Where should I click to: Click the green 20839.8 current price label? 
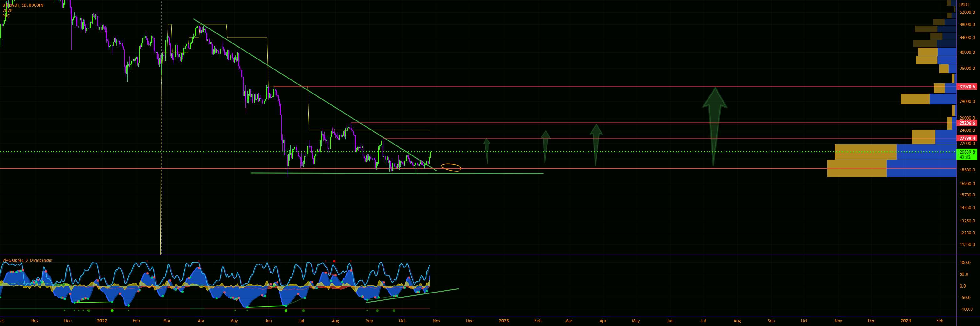967,152
